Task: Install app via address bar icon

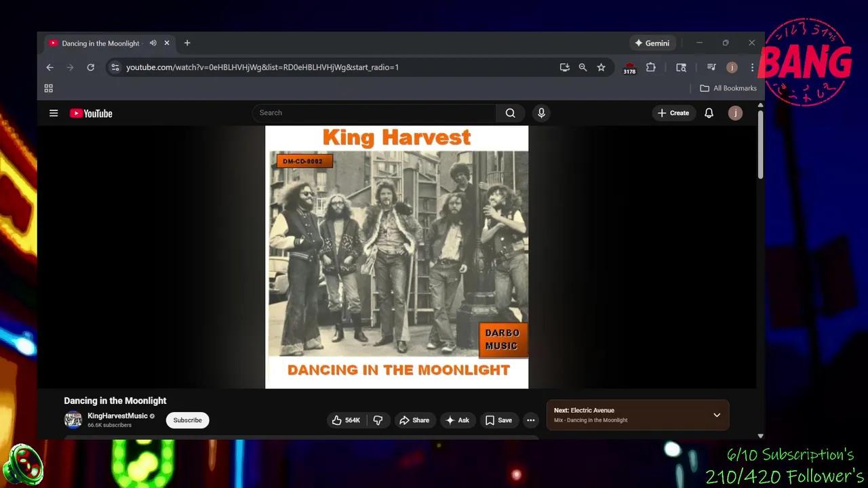Action: pyautogui.click(x=564, y=67)
